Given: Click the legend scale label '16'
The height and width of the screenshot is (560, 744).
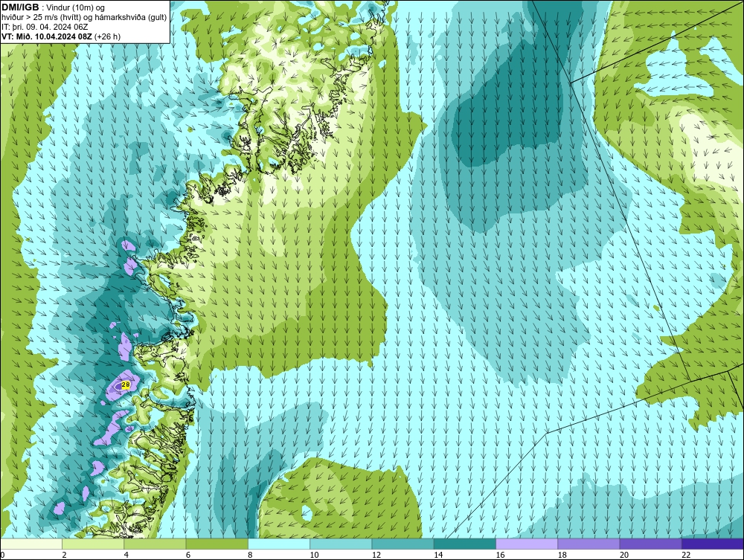Looking at the screenshot, I should pos(500,556).
